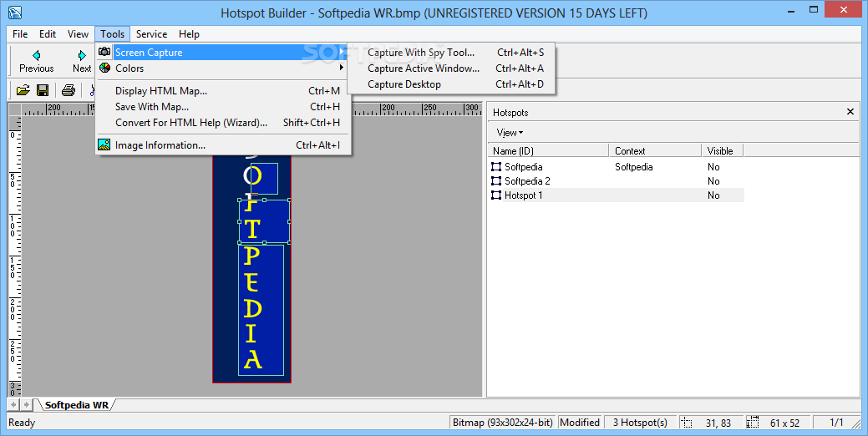This screenshot has width=868, height=436.
Task: Choose Capture Active Window
Action: click(451, 68)
